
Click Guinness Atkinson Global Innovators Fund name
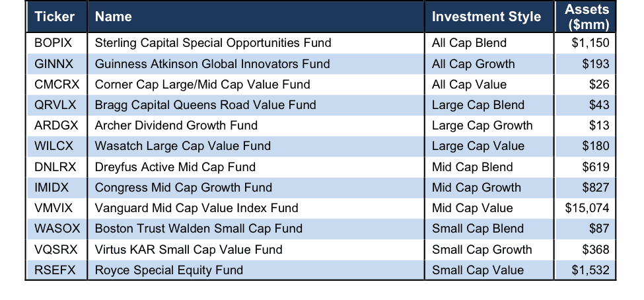click(212, 63)
